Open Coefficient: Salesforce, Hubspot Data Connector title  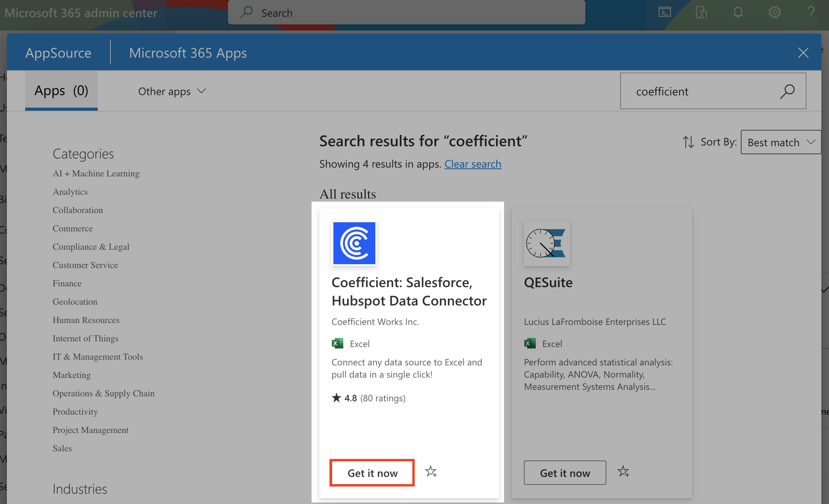[x=409, y=291]
